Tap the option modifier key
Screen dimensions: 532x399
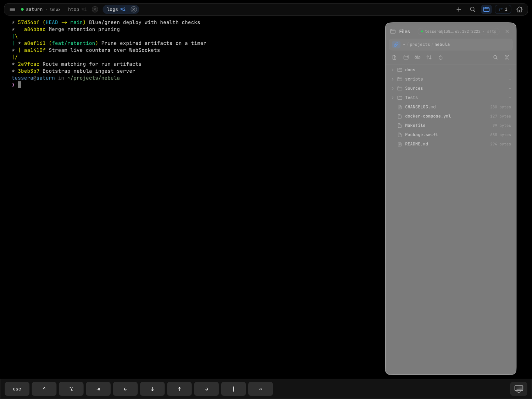pyautogui.click(x=71, y=389)
